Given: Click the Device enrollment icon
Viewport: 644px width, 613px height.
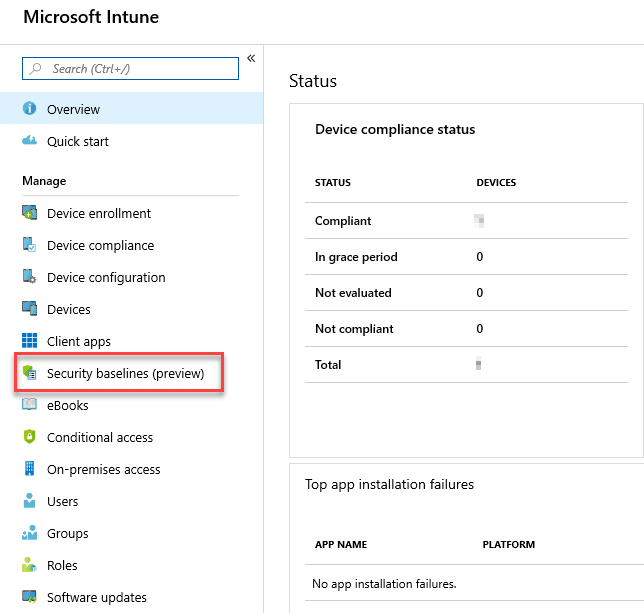Looking at the screenshot, I should tap(29, 213).
